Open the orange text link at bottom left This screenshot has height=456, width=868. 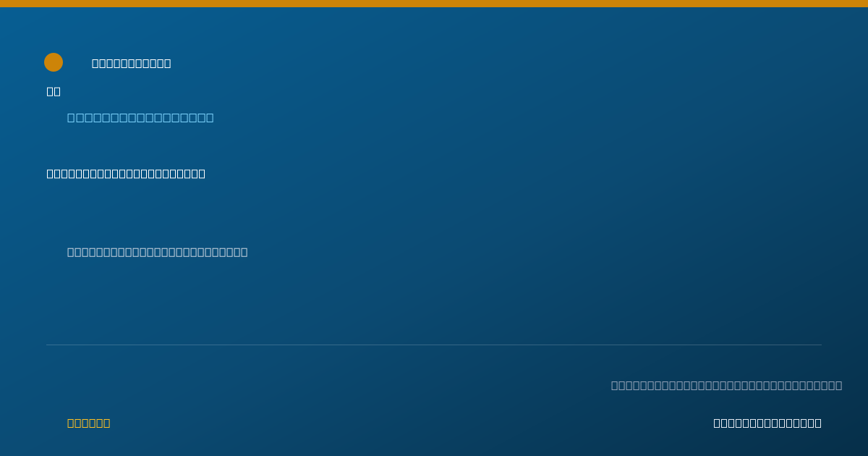[88, 423]
